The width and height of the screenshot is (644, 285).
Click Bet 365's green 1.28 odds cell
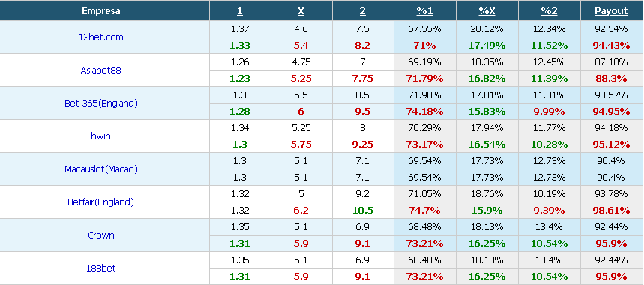tap(240, 112)
